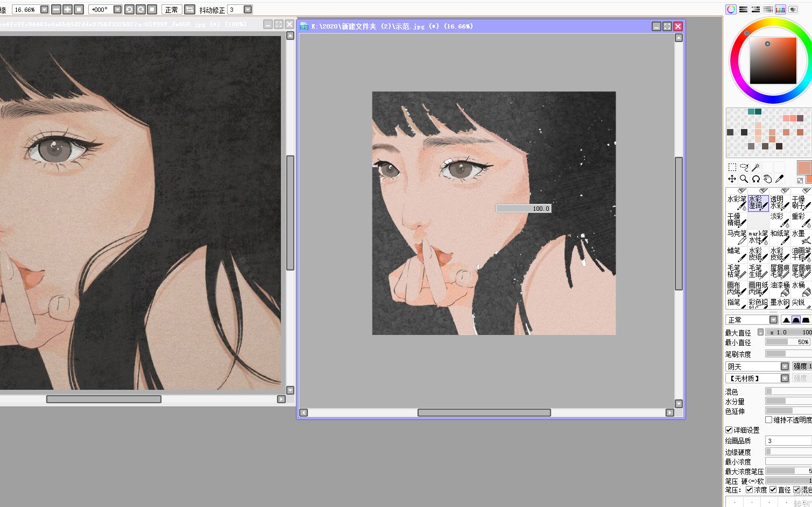812x507 pixels.
Task: Open the rotation angle dropdown
Action: pos(117,10)
